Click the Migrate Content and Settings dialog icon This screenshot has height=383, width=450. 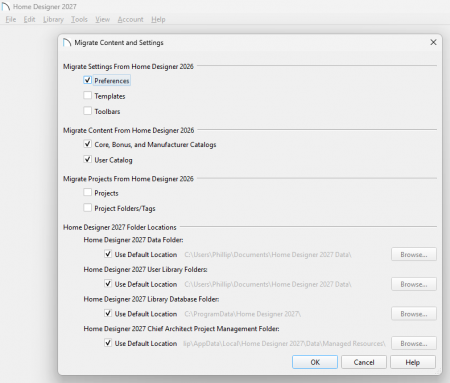click(67, 42)
